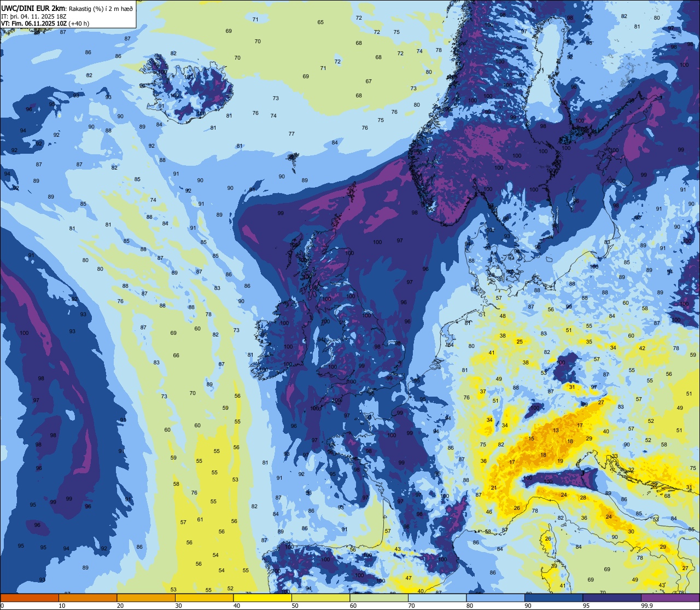Click the legend tick label 90
This screenshot has width=700, height=610.
[x=528, y=606]
